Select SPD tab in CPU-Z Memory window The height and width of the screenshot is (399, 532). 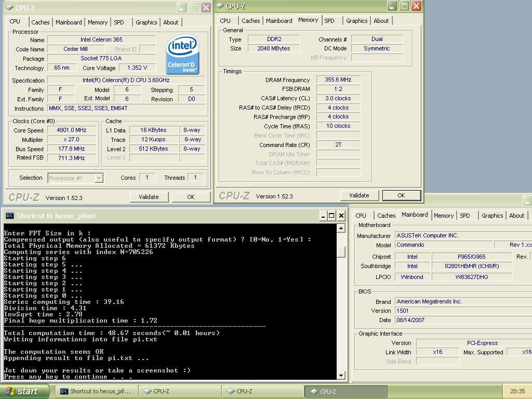(329, 21)
